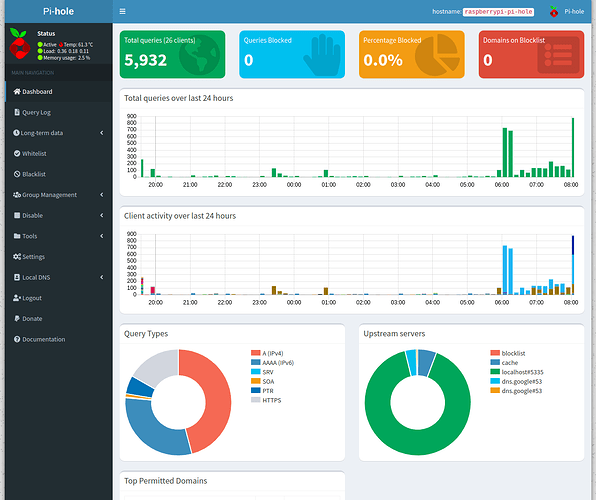This screenshot has height=500, width=596.
Task: Click the globe icon on Total queries card
Action: [199, 54]
